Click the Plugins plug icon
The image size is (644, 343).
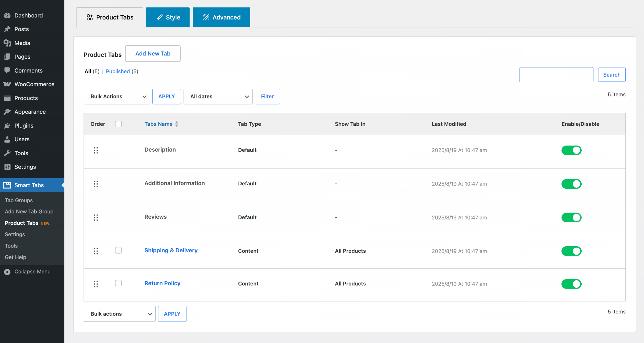click(x=7, y=125)
